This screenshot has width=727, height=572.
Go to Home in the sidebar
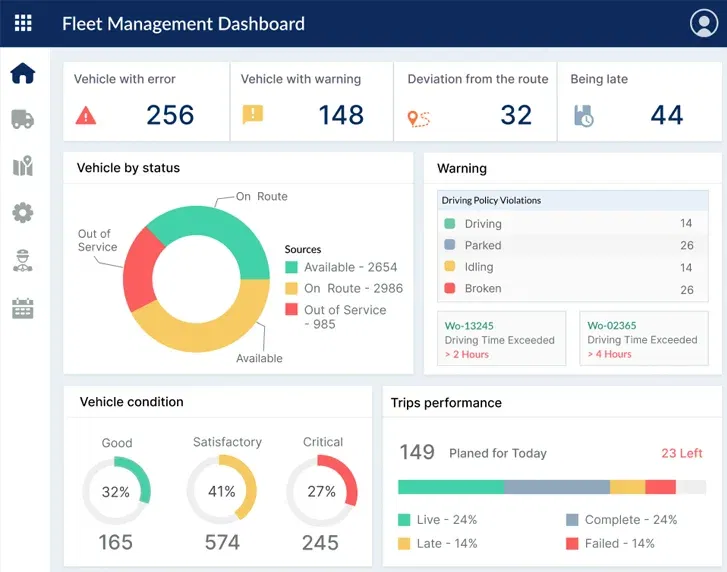(22, 74)
